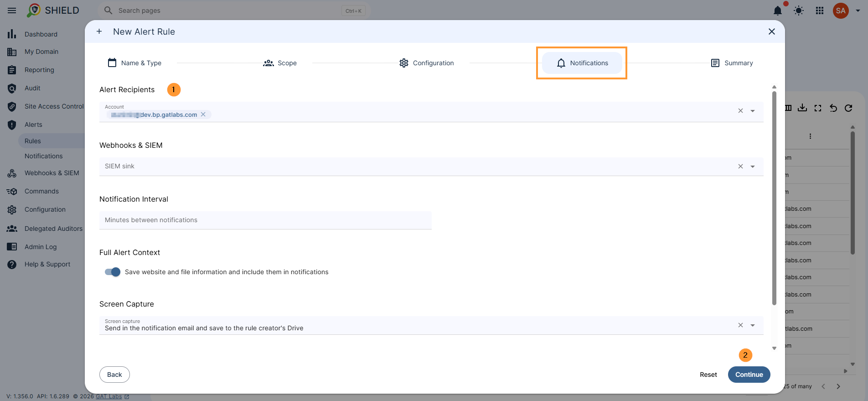The height and width of the screenshot is (401, 868).
Task: Open the hamburger navigation menu
Action: coord(12,10)
